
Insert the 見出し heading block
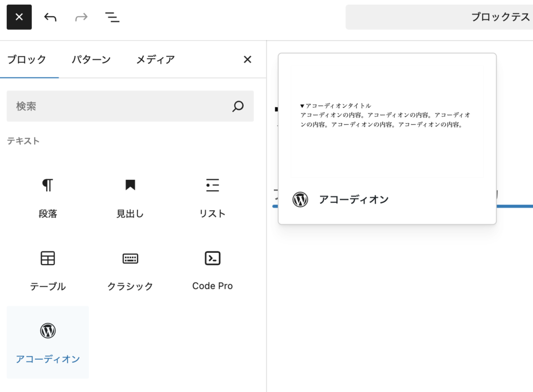pos(130,197)
